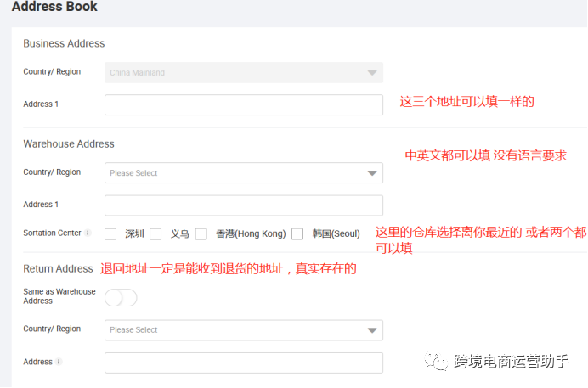Check the 香港(Hong Kong) sortation center checkbox
Screen dimensions: 588x388
[x=201, y=234]
